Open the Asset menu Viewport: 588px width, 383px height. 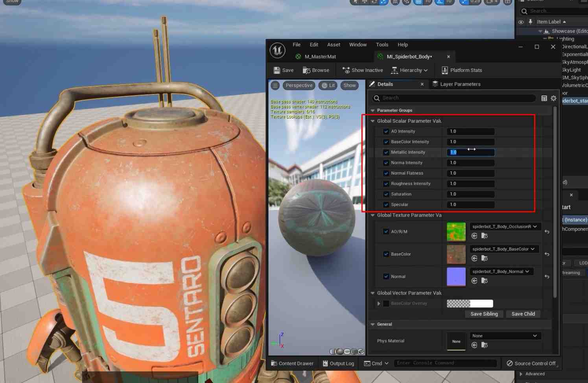tap(334, 45)
